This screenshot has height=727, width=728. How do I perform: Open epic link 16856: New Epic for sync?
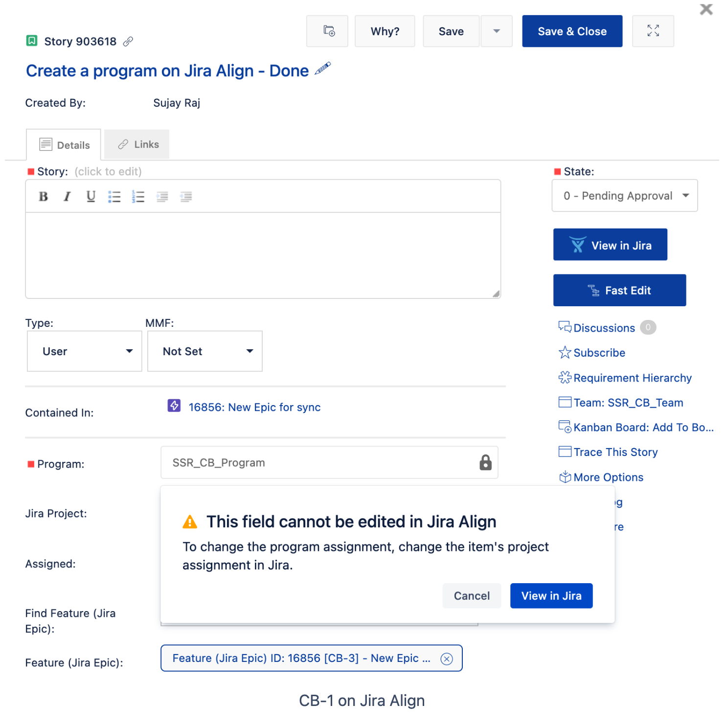pyautogui.click(x=254, y=407)
